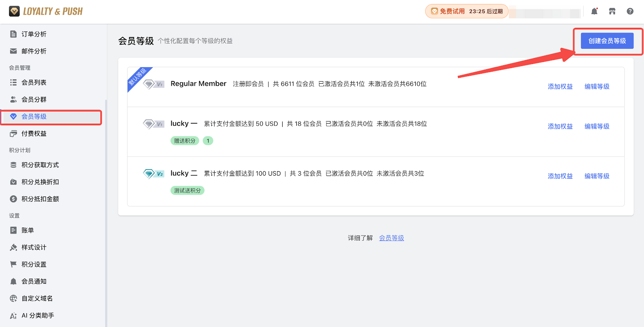The width and height of the screenshot is (644, 327).
Task: Click the notification bell icon
Action: point(594,11)
